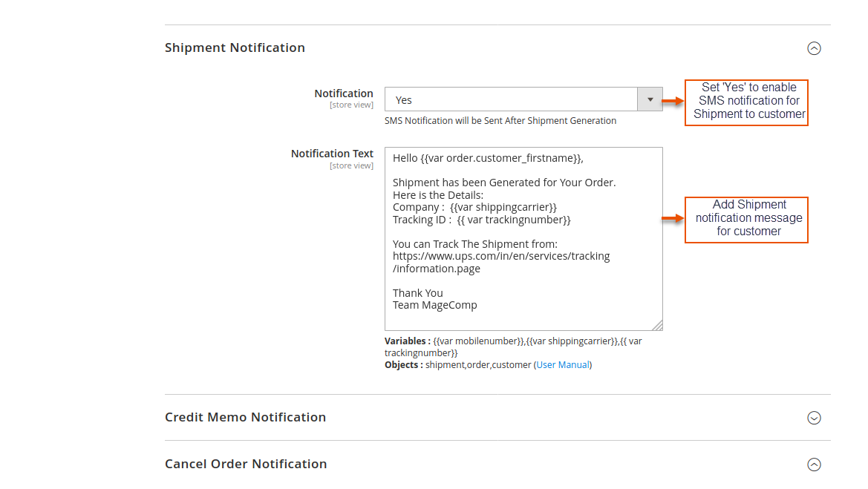Click the Shipment Notification section title
868x489 pixels.
point(235,47)
